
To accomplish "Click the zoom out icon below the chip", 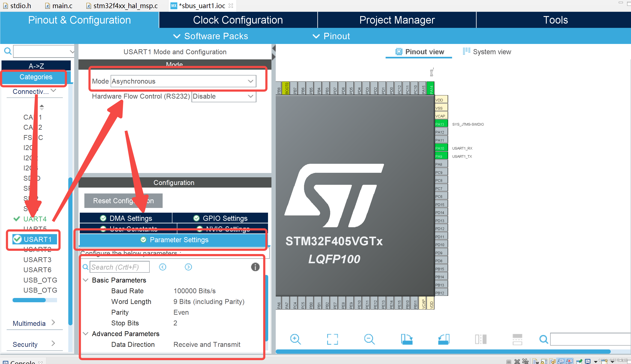I will click(369, 339).
